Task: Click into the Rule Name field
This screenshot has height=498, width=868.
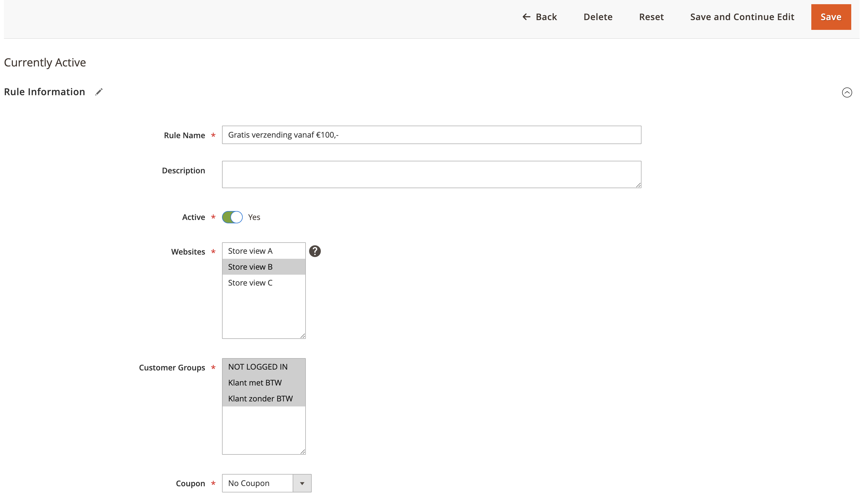Action: coord(431,135)
